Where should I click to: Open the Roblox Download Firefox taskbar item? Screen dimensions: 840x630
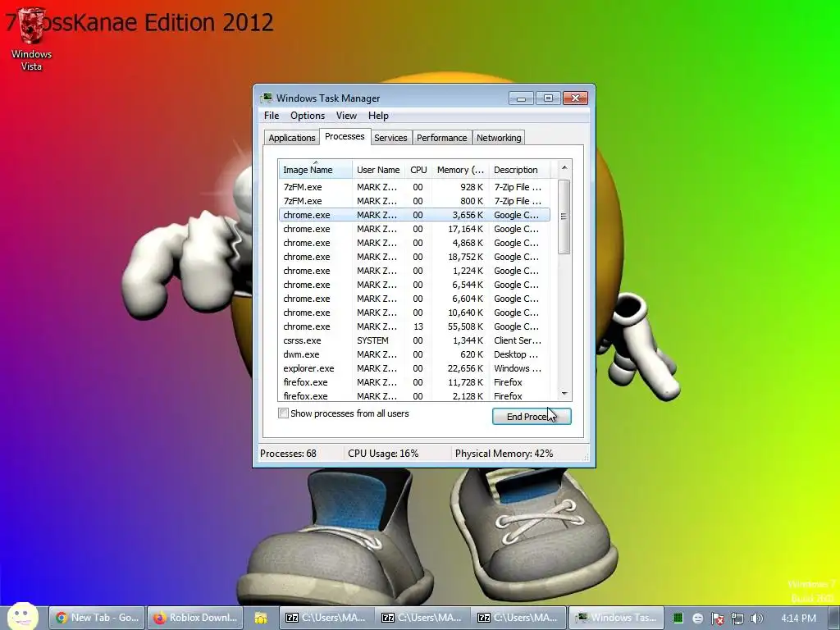point(195,618)
